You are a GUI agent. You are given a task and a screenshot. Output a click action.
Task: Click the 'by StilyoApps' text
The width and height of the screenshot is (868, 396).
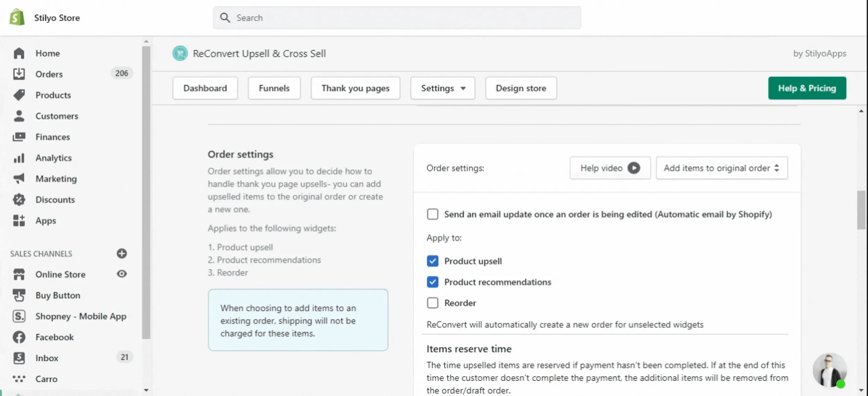(x=820, y=53)
